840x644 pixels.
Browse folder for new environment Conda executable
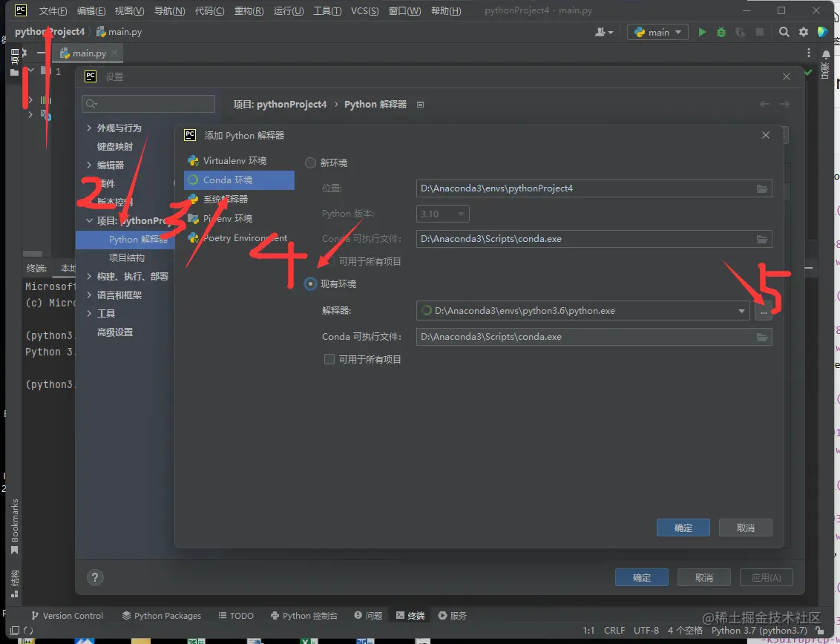(x=762, y=239)
